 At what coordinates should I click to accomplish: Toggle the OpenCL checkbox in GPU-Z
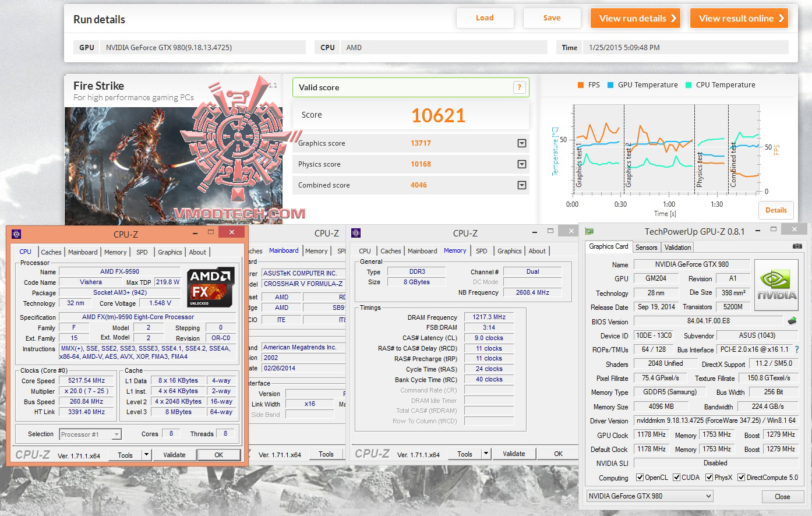(640, 478)
